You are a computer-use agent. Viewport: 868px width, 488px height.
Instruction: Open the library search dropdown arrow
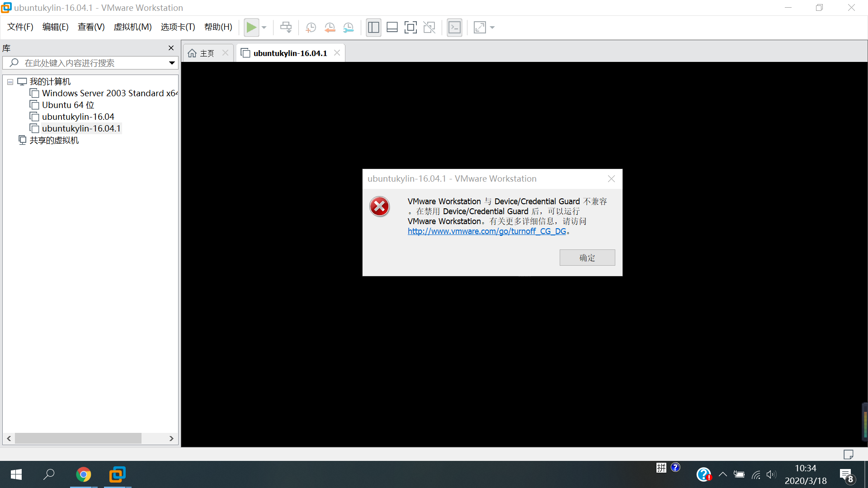pyautogui.click(x=172, y=63)
